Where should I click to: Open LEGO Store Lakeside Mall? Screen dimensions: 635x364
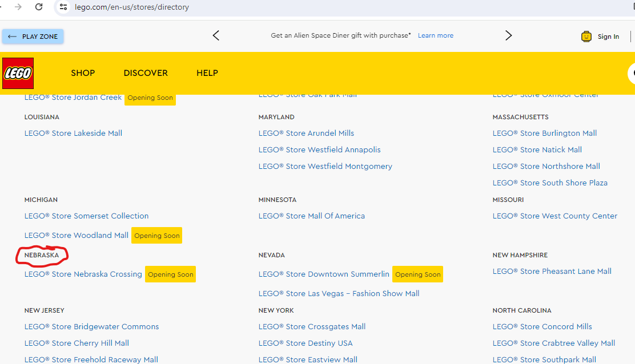(x=73, y=133)
